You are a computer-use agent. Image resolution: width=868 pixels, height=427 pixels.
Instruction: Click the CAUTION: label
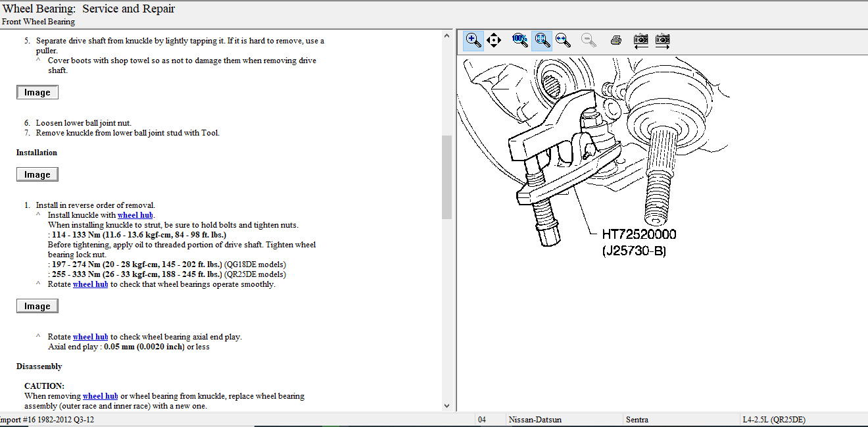[44, 386]
